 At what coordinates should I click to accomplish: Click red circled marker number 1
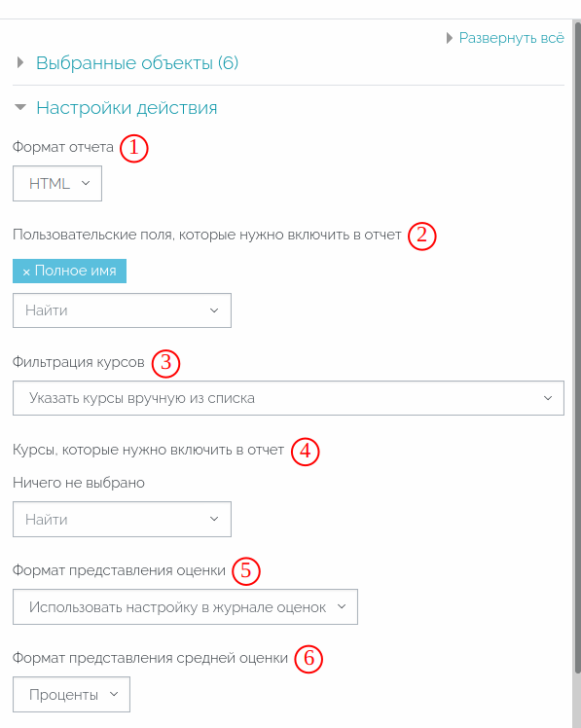(133, 149)
